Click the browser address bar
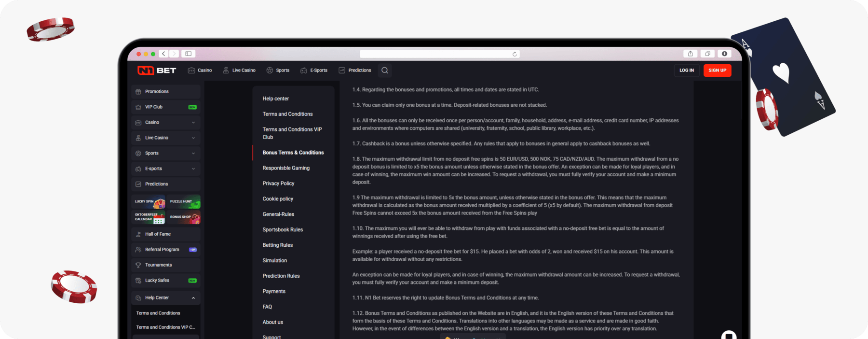 (439, 54)
